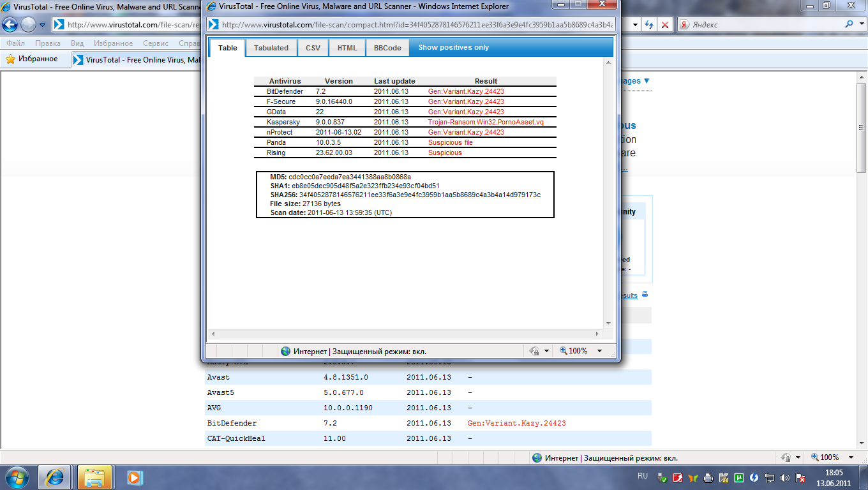Click the Kaspersky result Trojan-Ransom.Win32.PornoAsset.vq
The height and width of the screenshot is (490, 868).
[486, 122]
